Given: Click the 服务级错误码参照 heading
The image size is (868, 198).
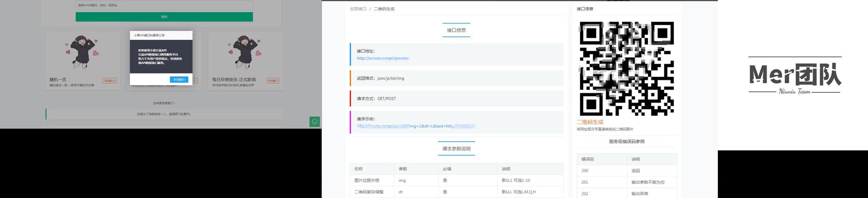Looking at the screenshot, I should 626,142.
